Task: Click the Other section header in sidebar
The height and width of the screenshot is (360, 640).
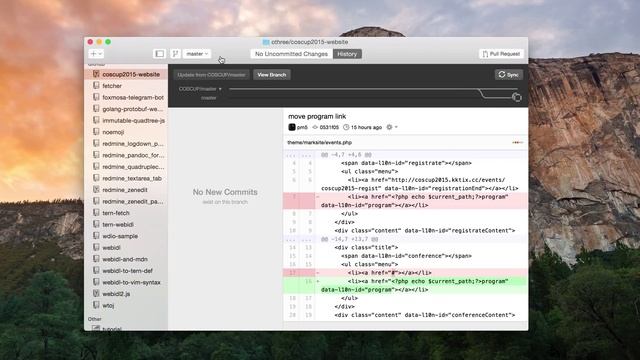Action: [x=95, y=319]
